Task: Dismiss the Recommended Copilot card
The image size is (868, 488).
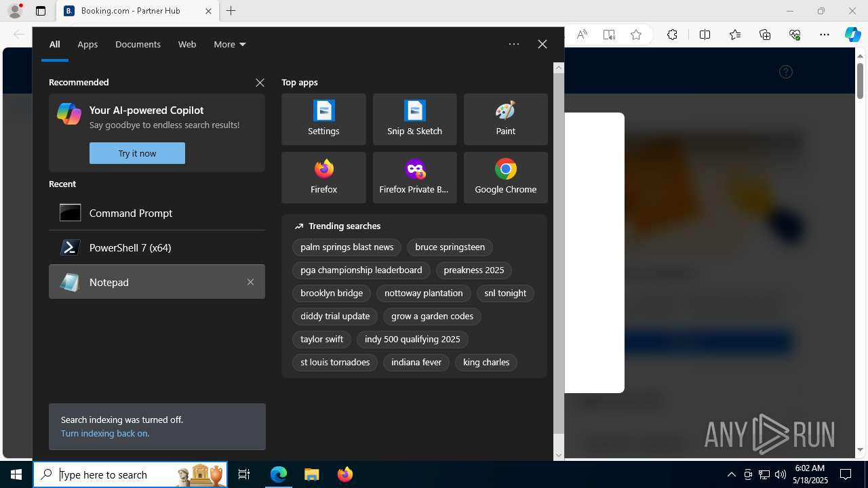Action: pyautogui.click(x=260, y=82)
